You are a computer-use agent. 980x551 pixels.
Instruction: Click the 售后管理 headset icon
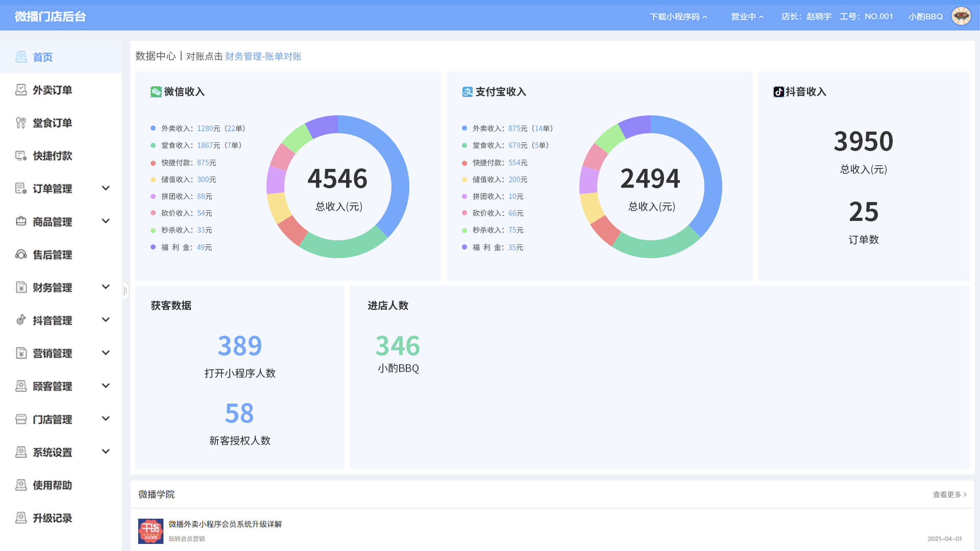tap(21, 254)
